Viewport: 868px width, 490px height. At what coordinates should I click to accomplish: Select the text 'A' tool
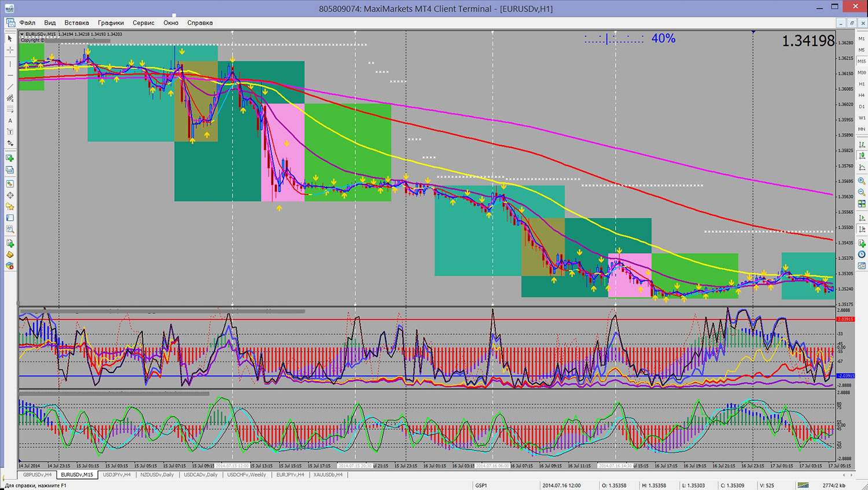pos(10,120)
